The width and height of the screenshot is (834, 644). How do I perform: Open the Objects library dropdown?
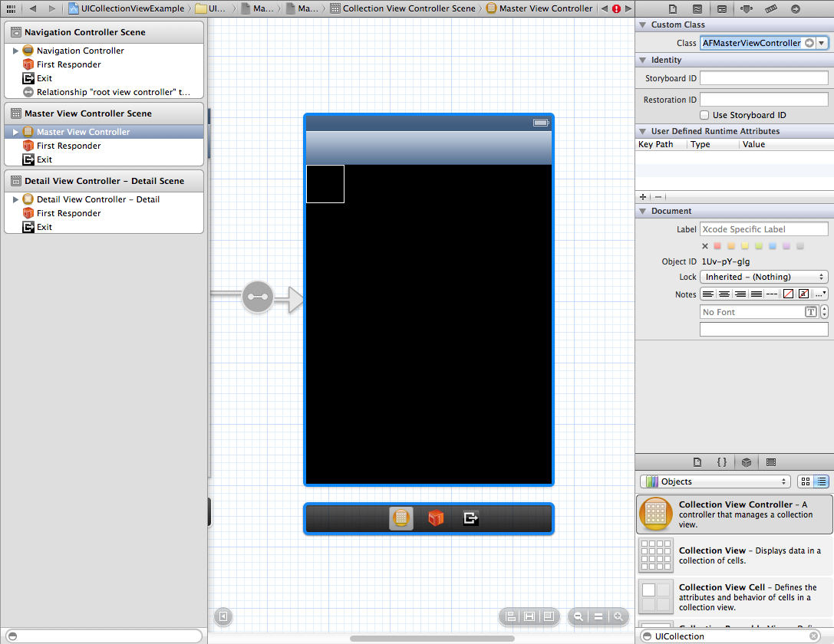pos(715,481)
